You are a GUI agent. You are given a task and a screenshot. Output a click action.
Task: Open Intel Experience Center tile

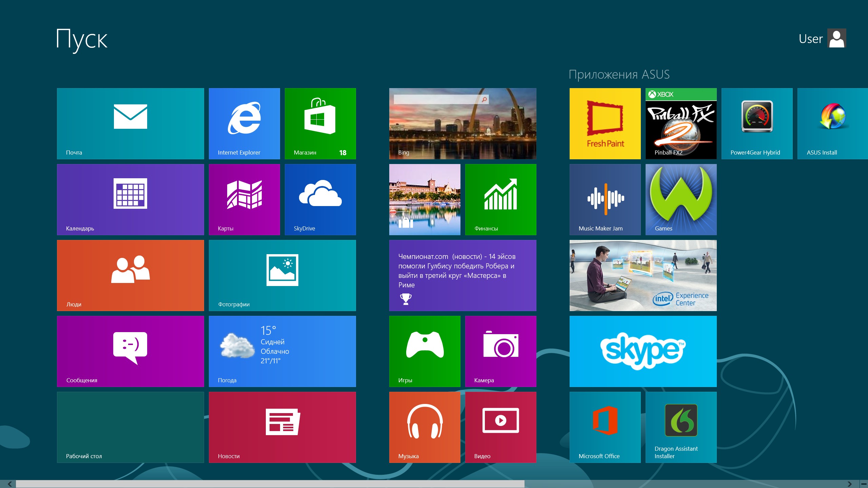(x=643, y=276)
